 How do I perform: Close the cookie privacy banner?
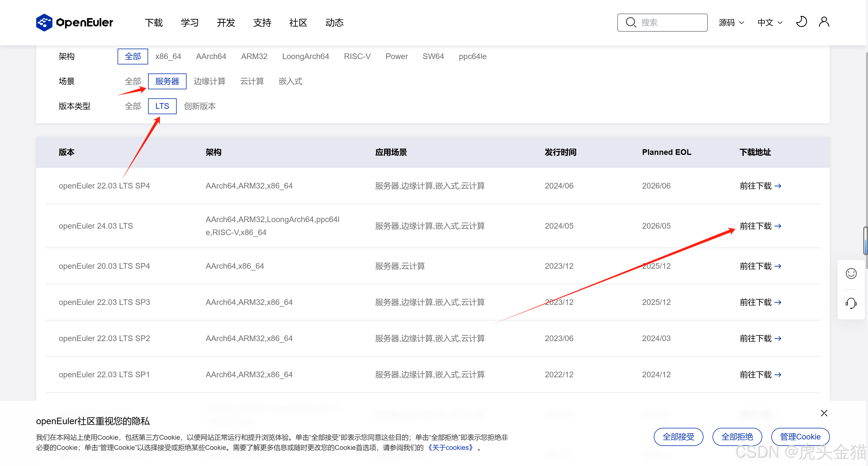tap(824, 413)
